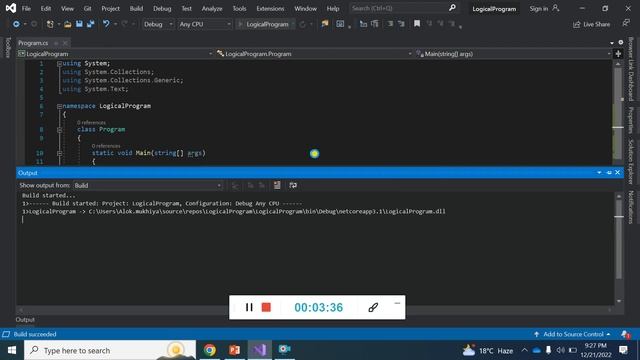Open the Show output from Build dropdown

[x=148, y=185]
